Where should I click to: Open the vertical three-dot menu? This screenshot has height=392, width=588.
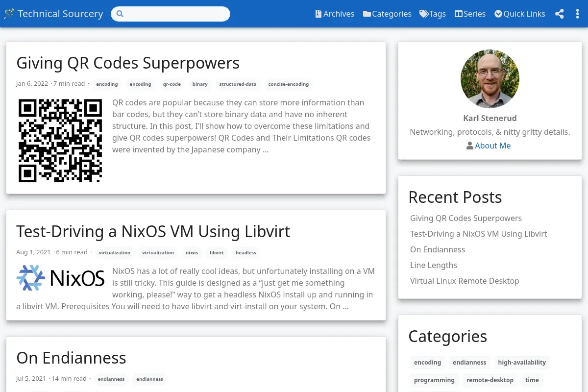tap(577, 14)
